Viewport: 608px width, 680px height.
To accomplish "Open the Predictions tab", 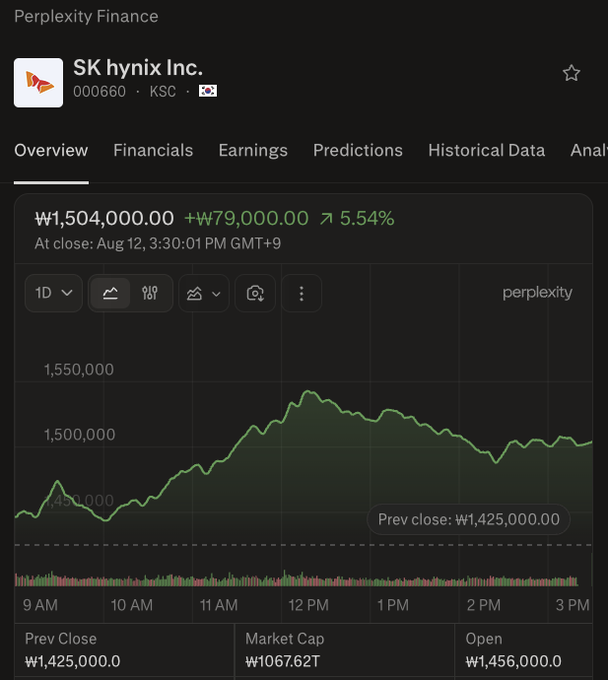I will [x=358, y=150].
